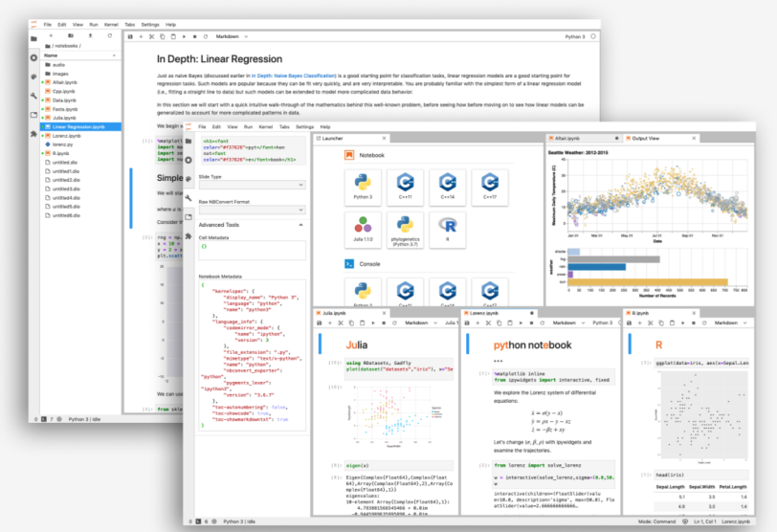The image size is (777, 532).
Task: Create a new folder in the file browser
Action: (71, 35)
